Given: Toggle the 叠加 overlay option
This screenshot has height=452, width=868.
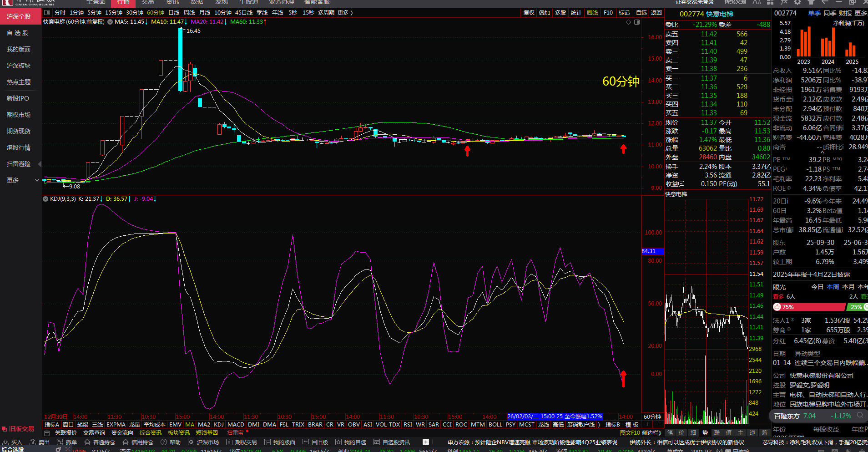Looking at the screenshot, I should click(545, 13).
